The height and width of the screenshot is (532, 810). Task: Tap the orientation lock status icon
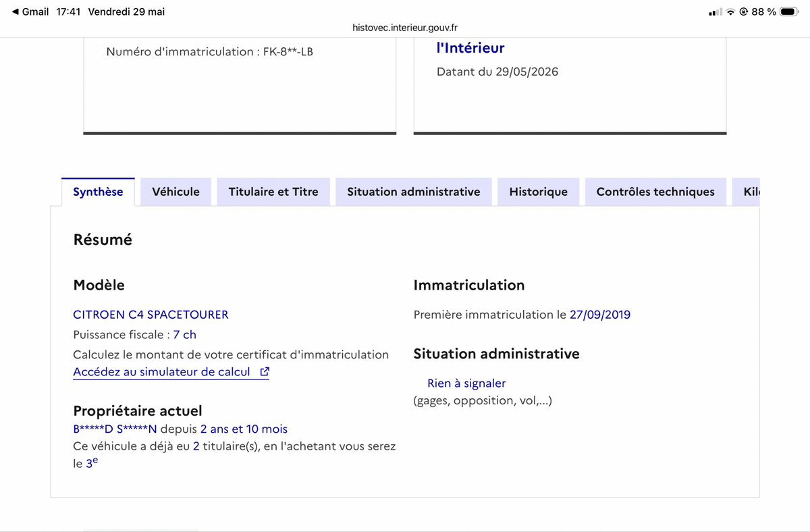[744, 11]
